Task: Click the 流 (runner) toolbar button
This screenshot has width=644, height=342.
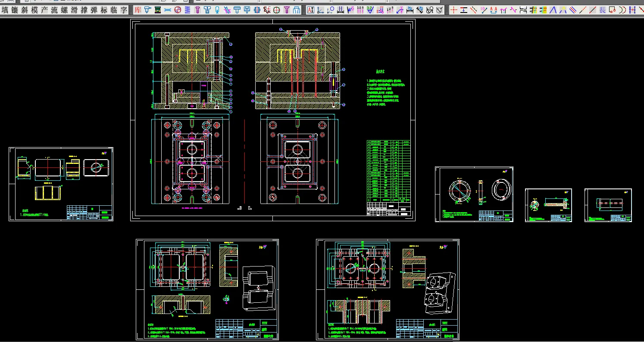Action: click(x=54, y=9)
